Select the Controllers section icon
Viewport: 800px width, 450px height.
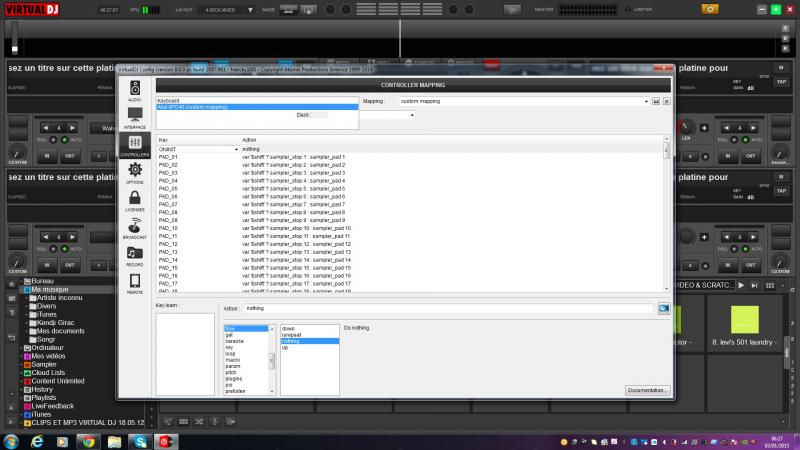click(134, 145)
